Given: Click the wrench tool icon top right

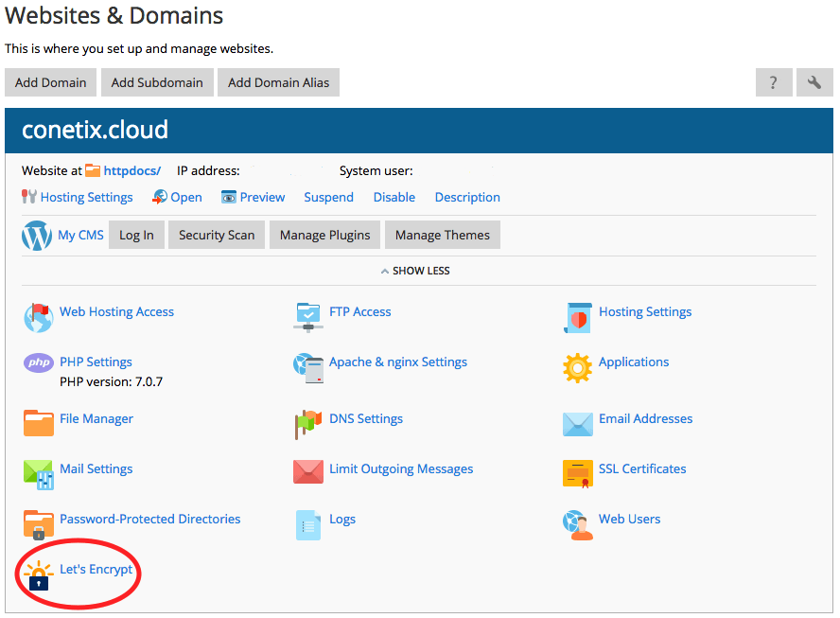Looking at the screenshot, I should pyautogui.click(x=814, y=82).
